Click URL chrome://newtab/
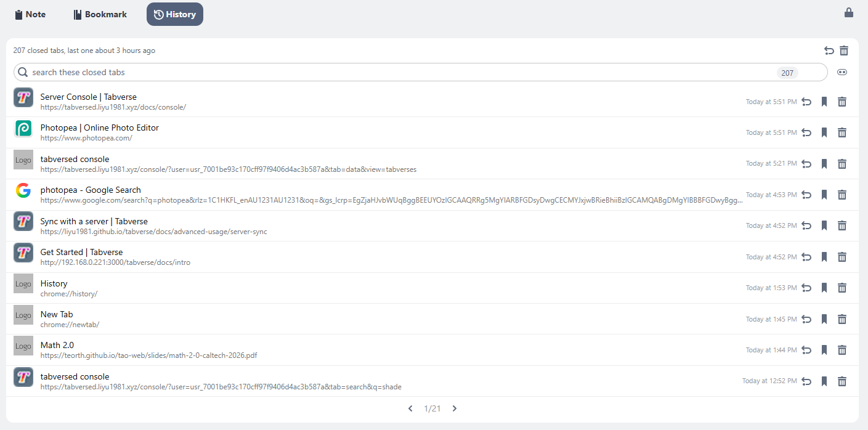This screenshot has height=430, width=868. click(x=70, y=325)
